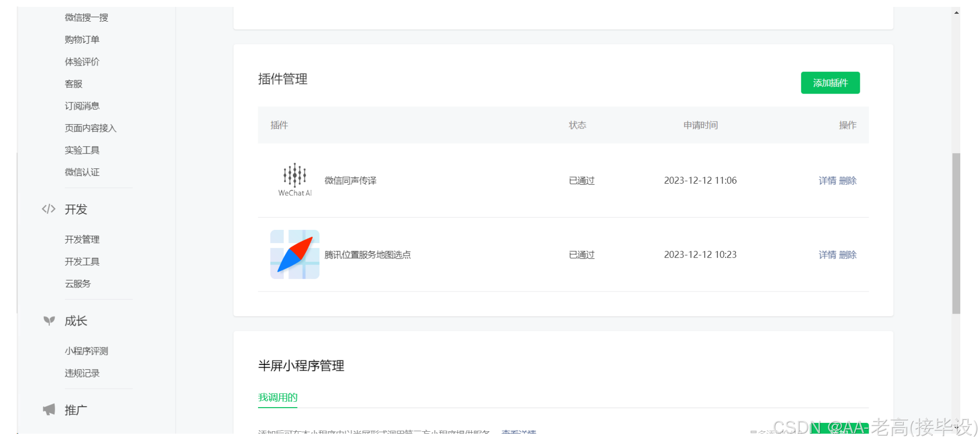Click the WeChat AI plugin icon
Screen dimensions: 980x444
(x=295, y=180)
